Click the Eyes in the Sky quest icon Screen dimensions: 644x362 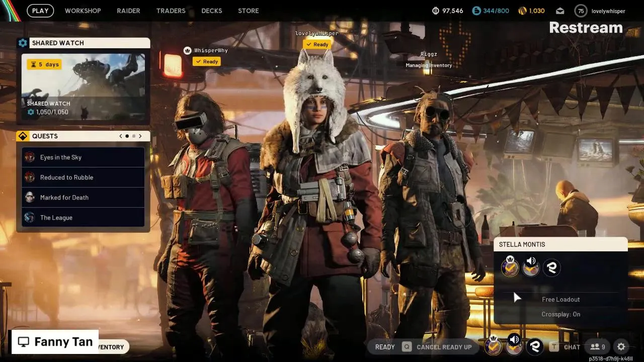(30, 157)
